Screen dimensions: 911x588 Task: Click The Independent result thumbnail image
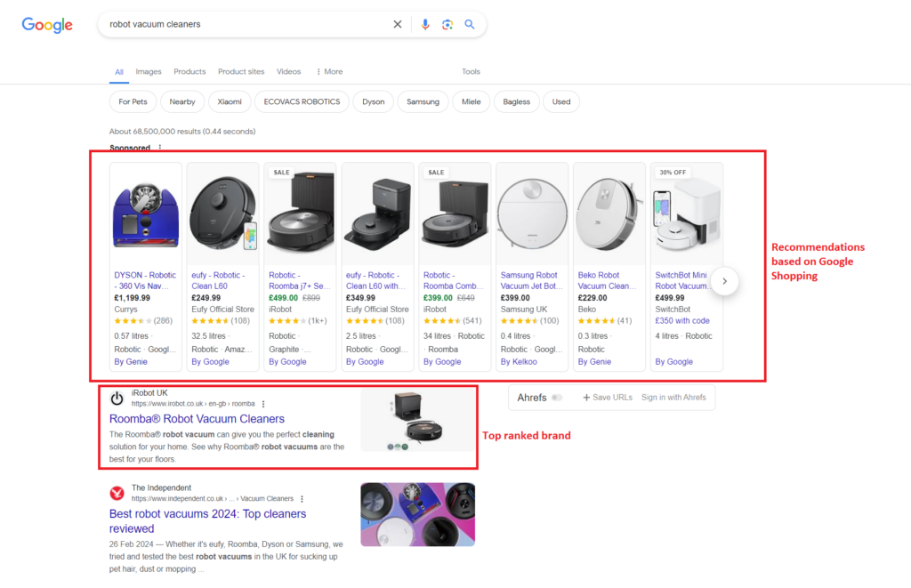[x=418, y=514]
